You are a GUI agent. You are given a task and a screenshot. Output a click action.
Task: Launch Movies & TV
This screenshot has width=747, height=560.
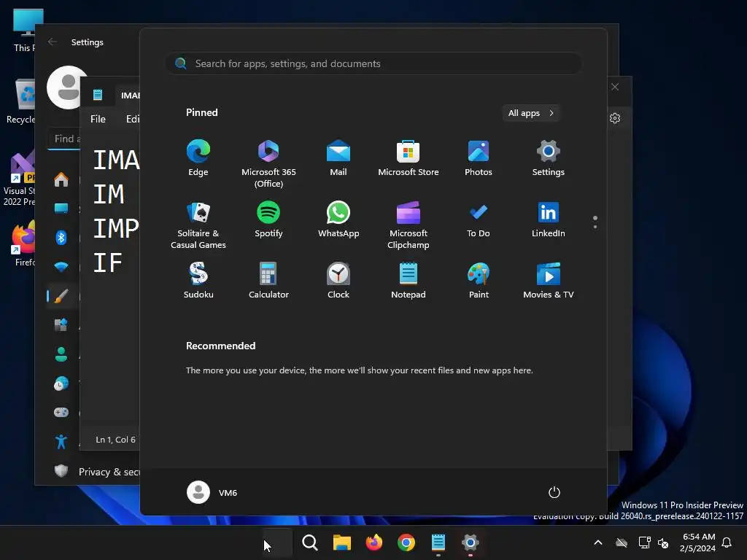tap(549, 281)
